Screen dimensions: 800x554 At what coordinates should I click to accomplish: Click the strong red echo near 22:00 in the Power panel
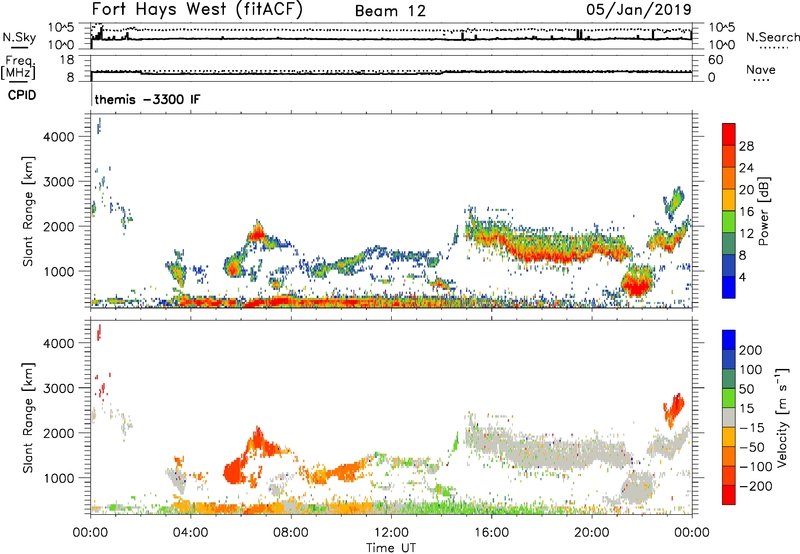coord(637,284)
